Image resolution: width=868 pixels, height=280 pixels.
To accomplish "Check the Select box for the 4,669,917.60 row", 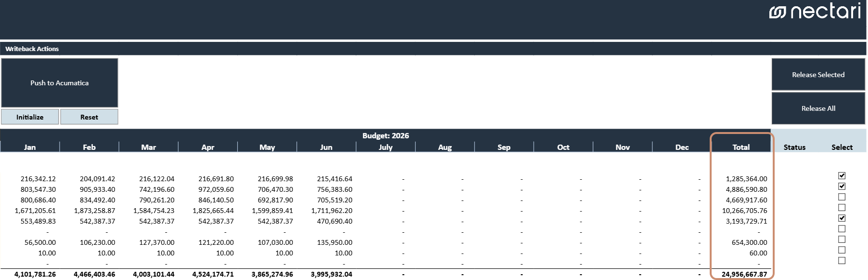I will (842, 197).
